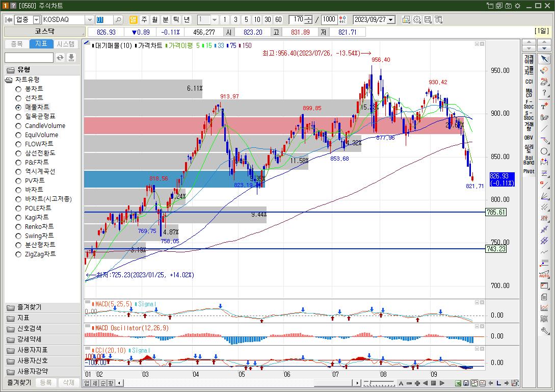
Task: Open the date 2023/09/27 dropdown
Action: click(391, 19)
